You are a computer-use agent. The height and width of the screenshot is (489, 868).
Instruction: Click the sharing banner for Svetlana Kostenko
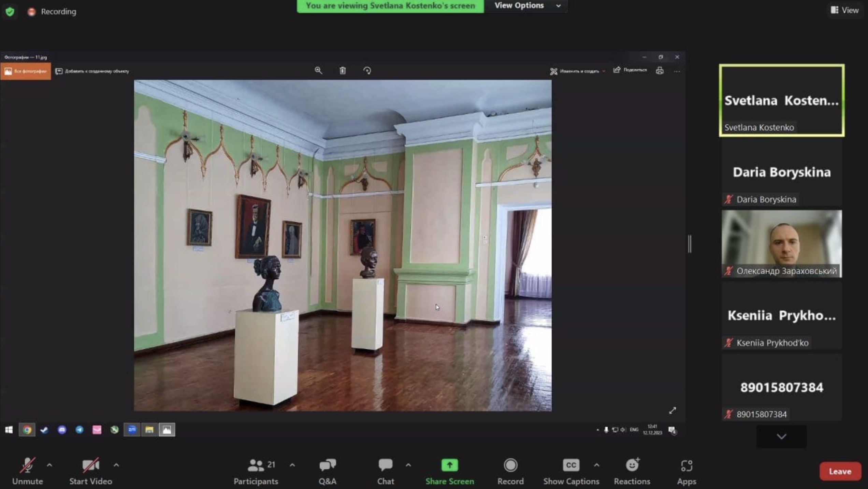click(x=390, y=6)
